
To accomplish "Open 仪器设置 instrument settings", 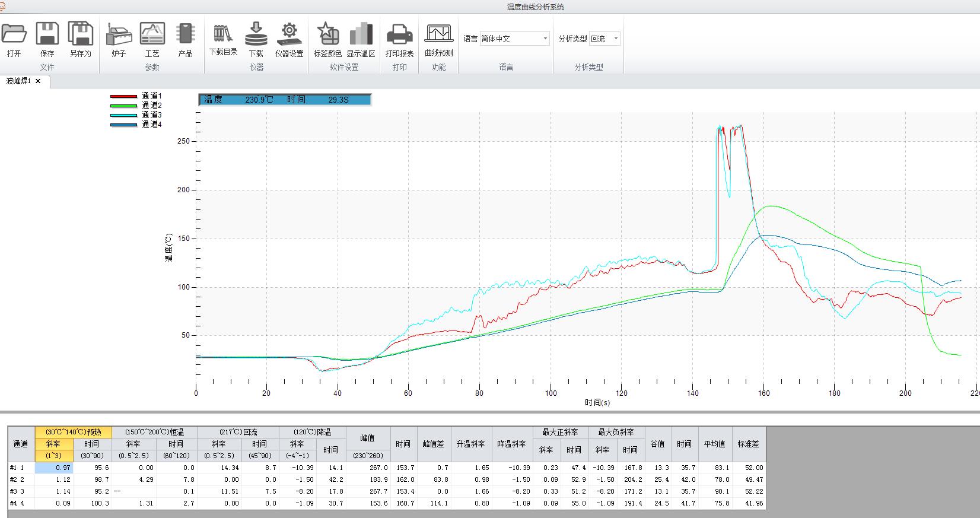I will click(x=289, y=34).
